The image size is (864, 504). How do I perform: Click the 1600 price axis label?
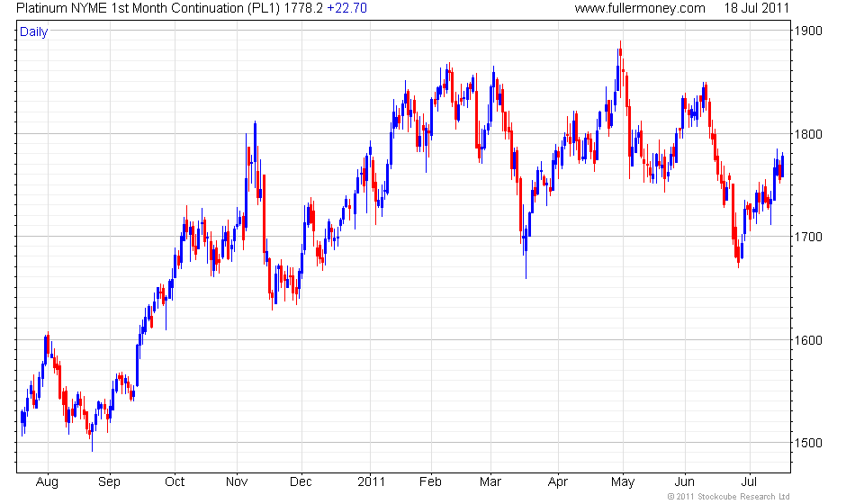point(808,340)
